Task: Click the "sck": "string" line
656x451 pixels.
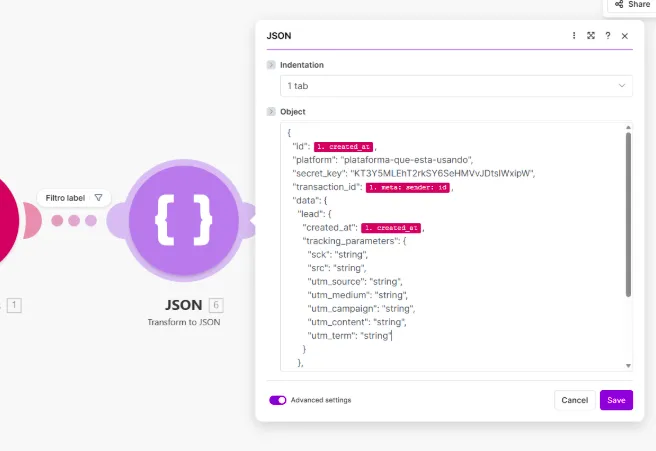Action: click(x=337, y=255)
